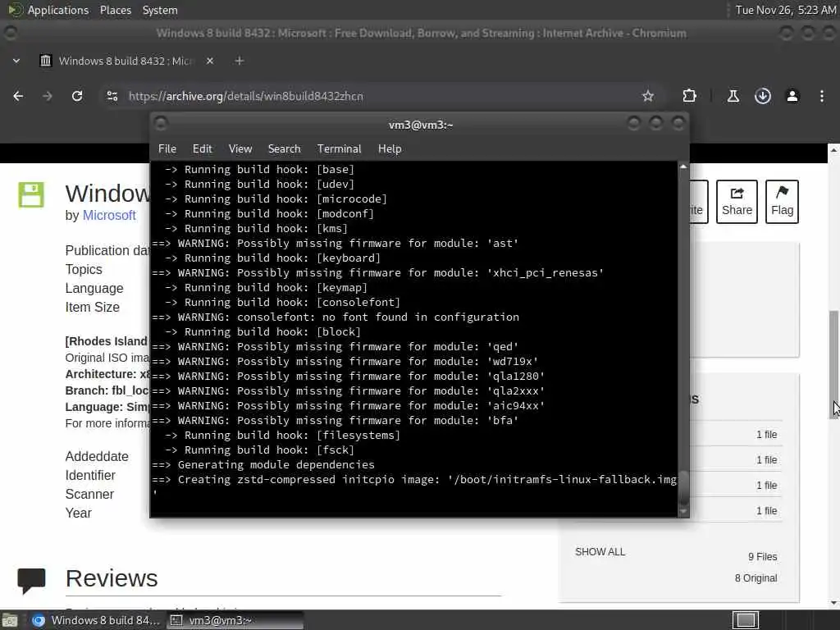Click the Identifier metadata label
Viewport: 840px width, 630px height.
click(90, 476)
